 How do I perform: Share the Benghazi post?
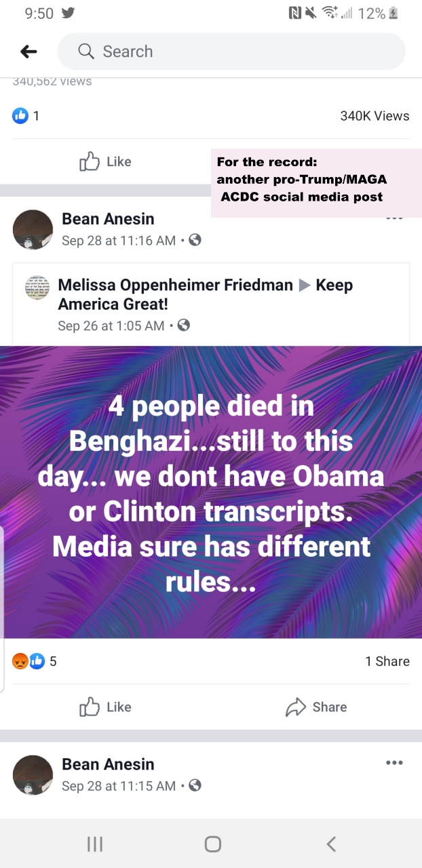pyautogui.click(x=316, y=707)
